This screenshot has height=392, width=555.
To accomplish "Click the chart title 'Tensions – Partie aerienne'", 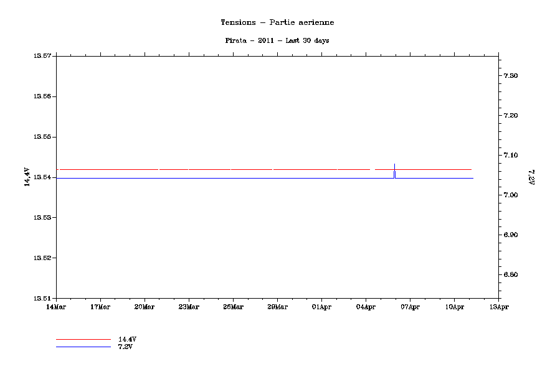I will tap(277, 22).
